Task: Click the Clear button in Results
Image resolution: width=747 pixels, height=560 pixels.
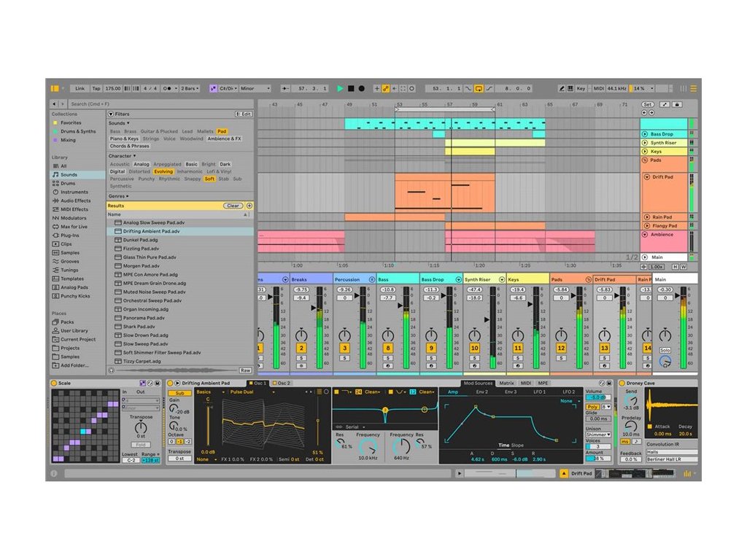Action: tap(233, 206)
